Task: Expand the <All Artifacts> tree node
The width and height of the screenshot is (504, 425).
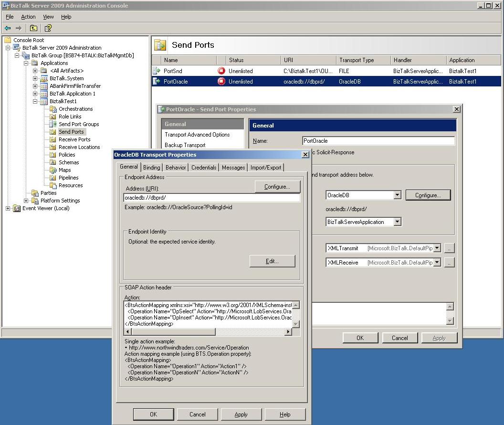Action: pyautogui.click(x=35, y=71)
